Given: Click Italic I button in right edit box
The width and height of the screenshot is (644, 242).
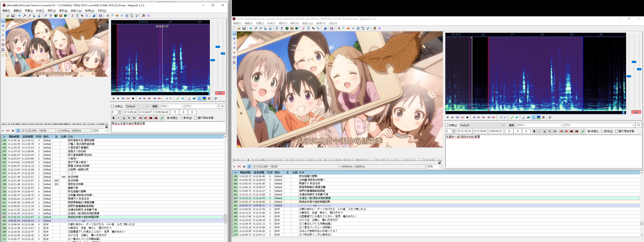Looking at the screenshot, I should pos(539,131).
